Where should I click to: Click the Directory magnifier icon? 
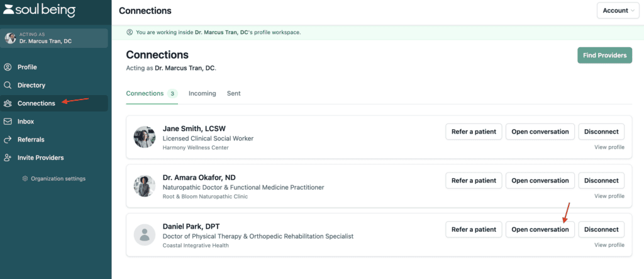(x=8, y=85)
